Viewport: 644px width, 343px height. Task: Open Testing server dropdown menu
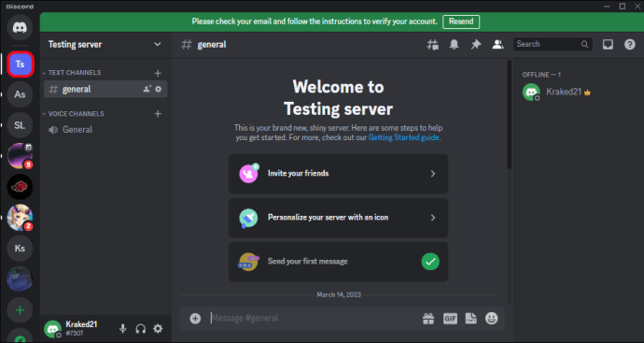coord(158,45)
